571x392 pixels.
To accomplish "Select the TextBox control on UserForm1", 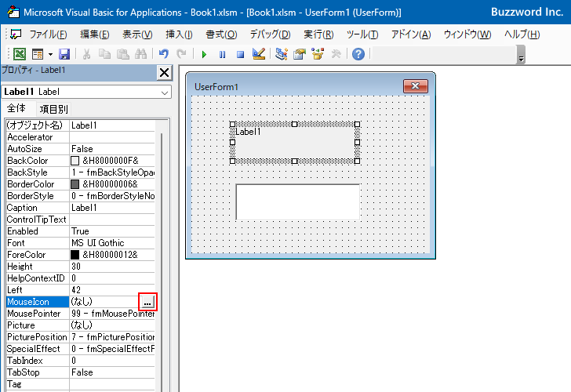I will (x=298, y=202).
